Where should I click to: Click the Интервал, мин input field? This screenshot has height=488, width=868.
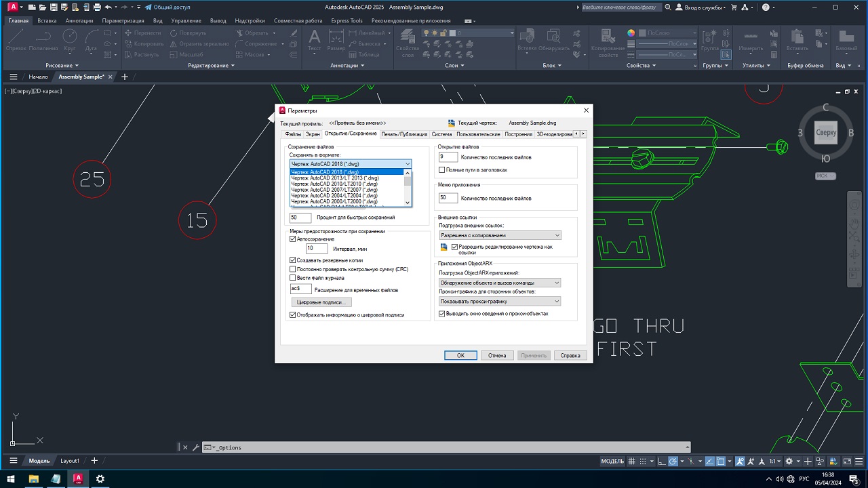point(316,249)
